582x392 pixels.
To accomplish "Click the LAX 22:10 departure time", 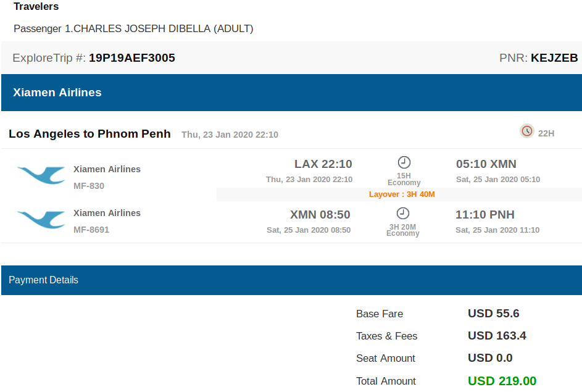I will tap(323, 164).
